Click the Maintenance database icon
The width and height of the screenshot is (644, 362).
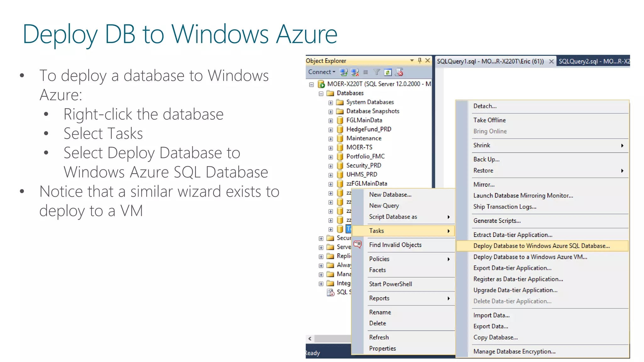(340, 138)
